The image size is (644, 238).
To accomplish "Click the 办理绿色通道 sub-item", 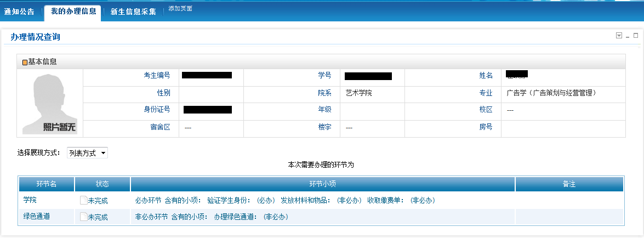I will 236,217.
